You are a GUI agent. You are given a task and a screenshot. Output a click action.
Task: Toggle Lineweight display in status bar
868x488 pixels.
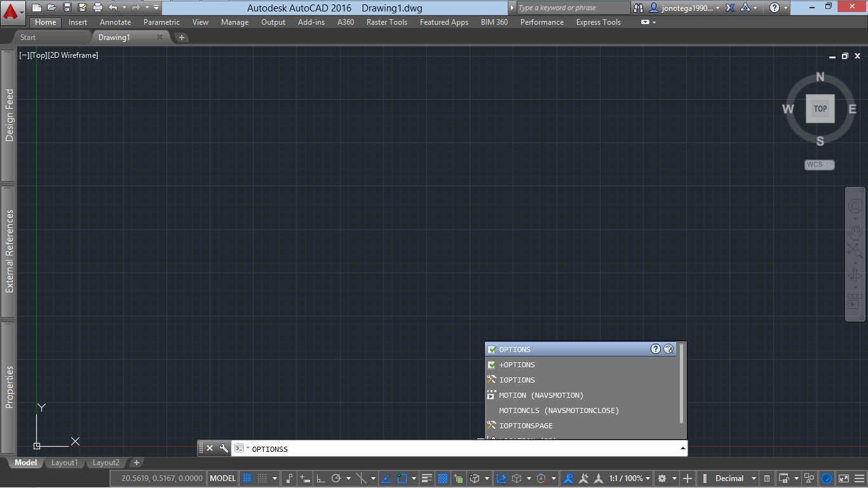(x=427, y=478)
